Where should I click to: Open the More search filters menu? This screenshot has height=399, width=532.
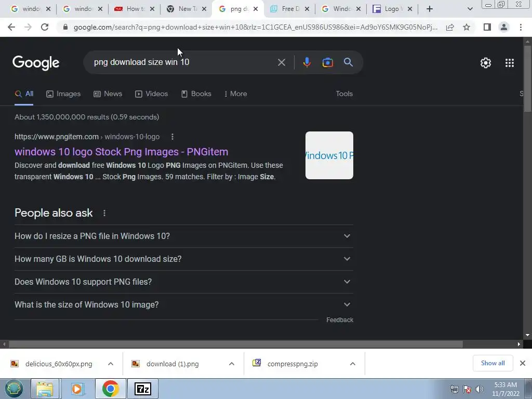[235, 94]
